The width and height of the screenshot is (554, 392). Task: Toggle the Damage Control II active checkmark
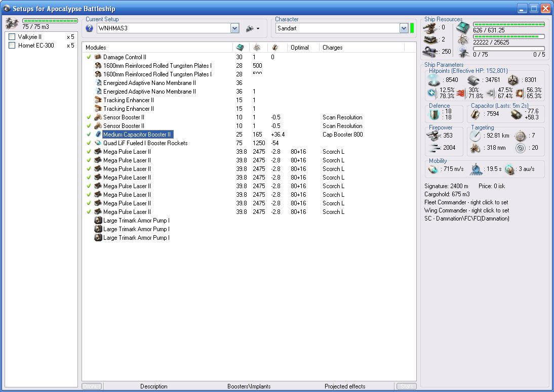click(x=89, y=57)
